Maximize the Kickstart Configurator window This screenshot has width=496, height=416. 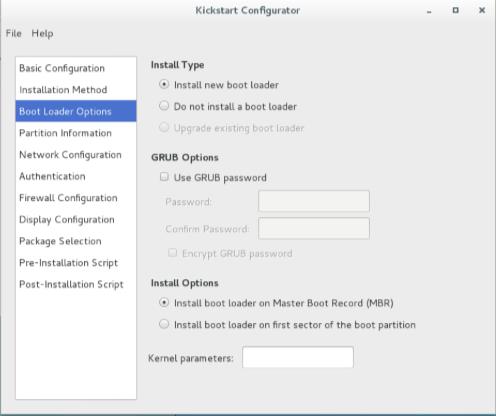tap(455, 10)
